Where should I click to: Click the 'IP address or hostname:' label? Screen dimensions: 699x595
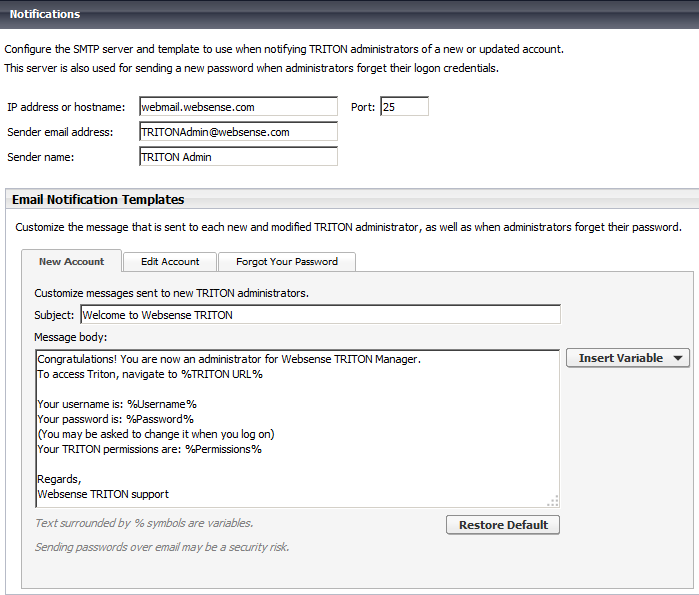coord(66,107)
